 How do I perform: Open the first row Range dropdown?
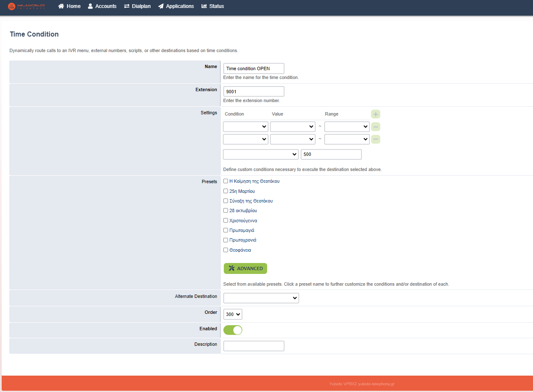pyautogui.click(x=347, y=127)
